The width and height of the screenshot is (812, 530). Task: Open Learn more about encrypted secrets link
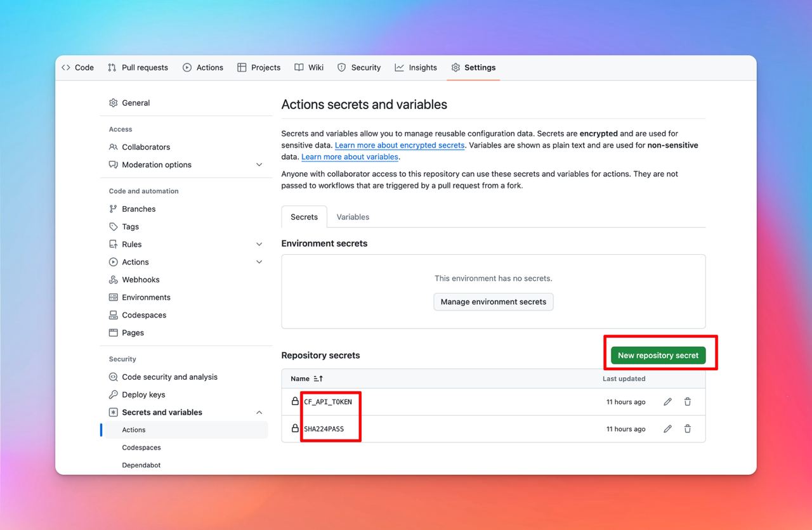pos(400,145)
